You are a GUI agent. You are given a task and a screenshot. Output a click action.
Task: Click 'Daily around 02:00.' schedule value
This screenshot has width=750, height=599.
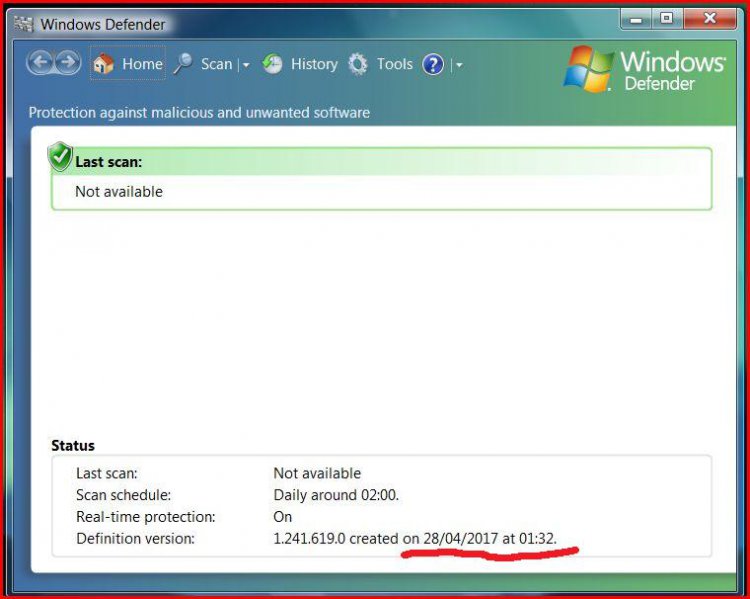click(336, 495)
